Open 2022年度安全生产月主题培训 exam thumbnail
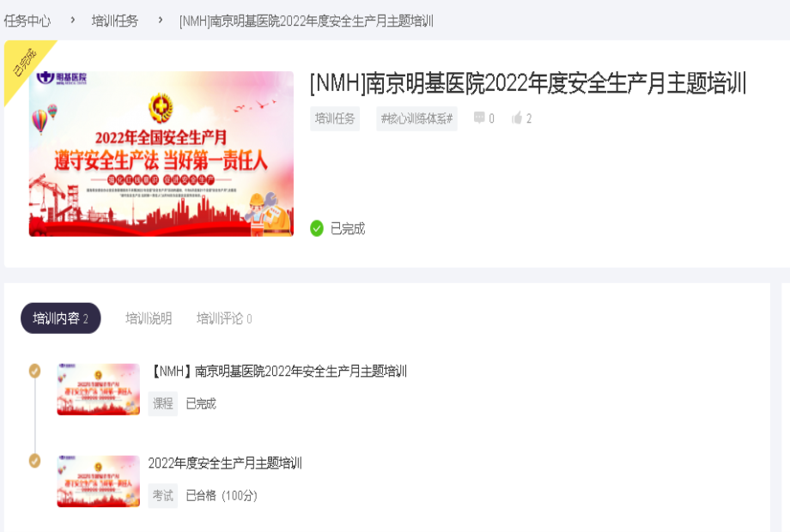This screenshot has width=790, height=532. click(98, 481)
